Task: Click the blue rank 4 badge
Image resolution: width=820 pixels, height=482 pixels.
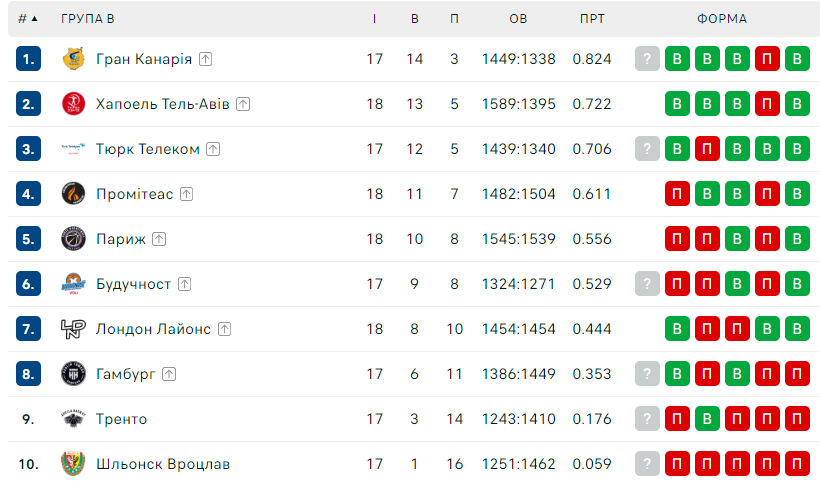Action: [x=28, y=193]
